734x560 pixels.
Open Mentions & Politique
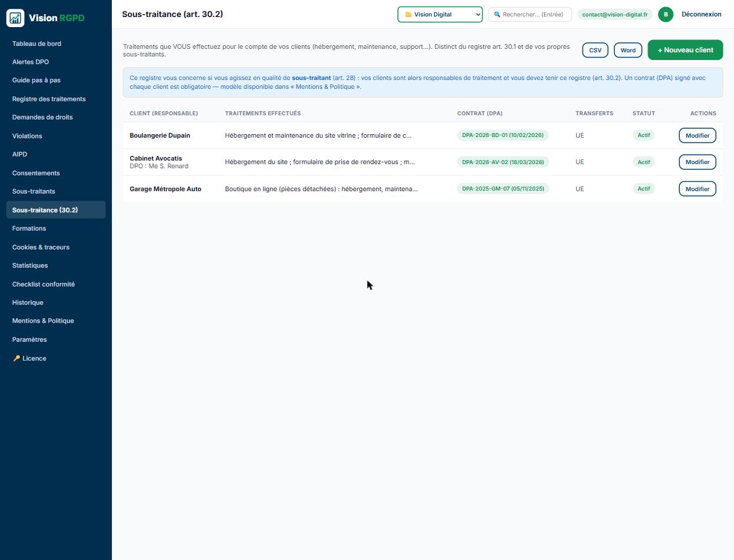[56, 321]
